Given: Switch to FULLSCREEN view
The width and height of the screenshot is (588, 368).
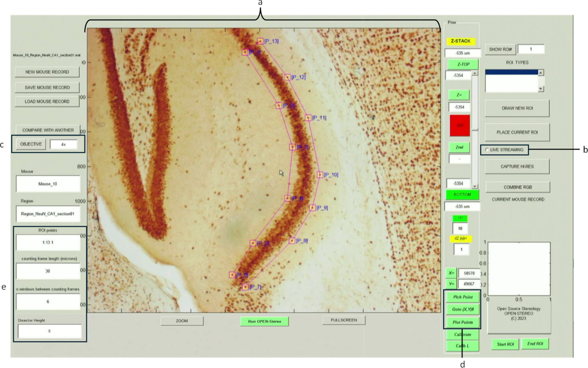Looking at the screenshot, I should point(344,320).
